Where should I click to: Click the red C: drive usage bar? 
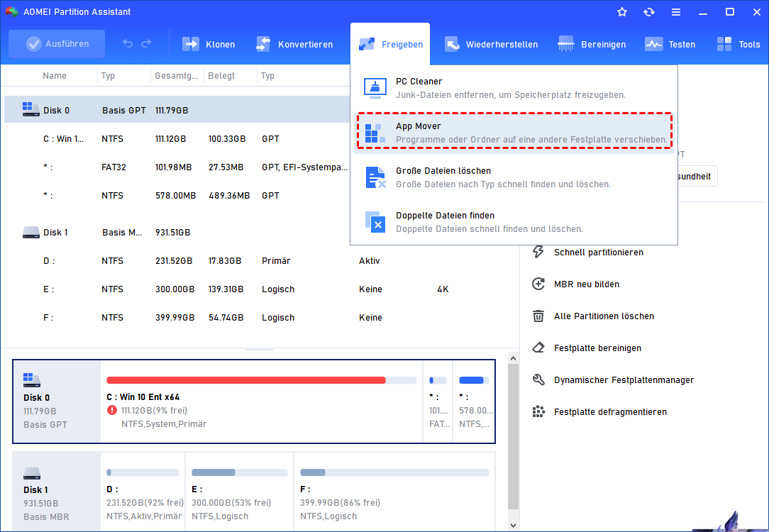[246, 380]
